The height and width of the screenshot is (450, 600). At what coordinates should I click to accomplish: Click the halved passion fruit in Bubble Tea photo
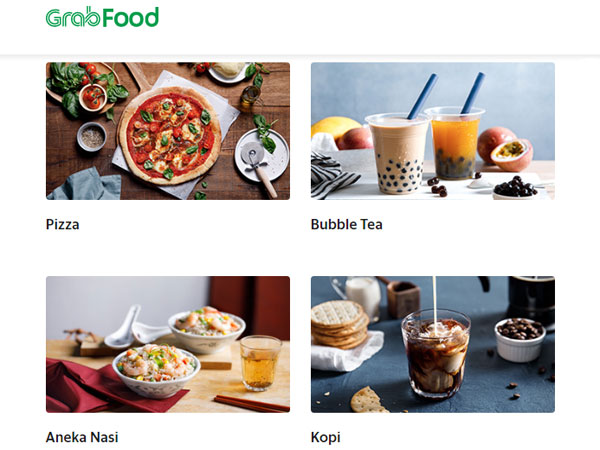pos(512,155)
